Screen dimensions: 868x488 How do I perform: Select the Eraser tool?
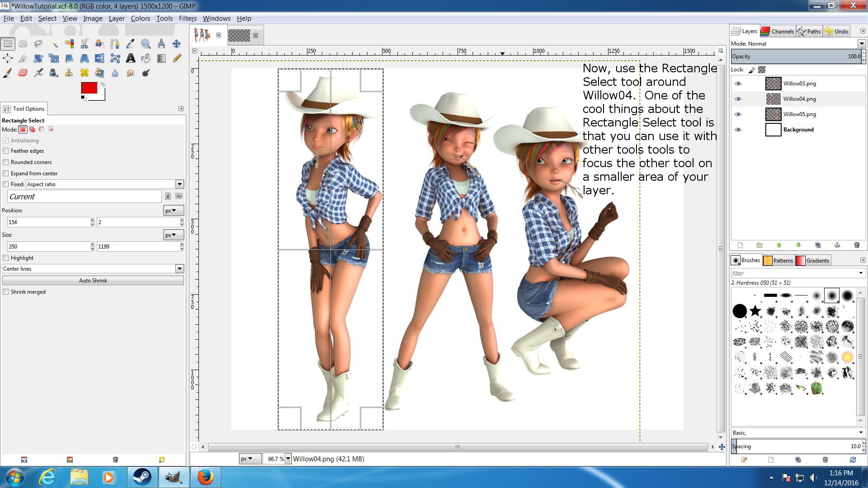click(23, 73)
